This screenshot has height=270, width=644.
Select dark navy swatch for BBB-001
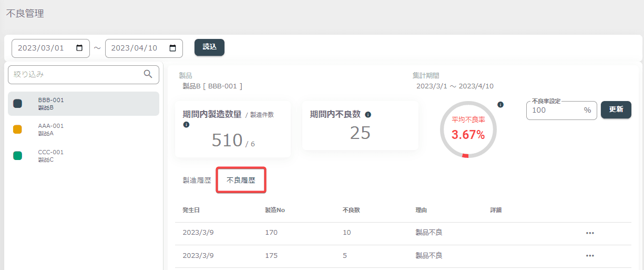(17, 104)
